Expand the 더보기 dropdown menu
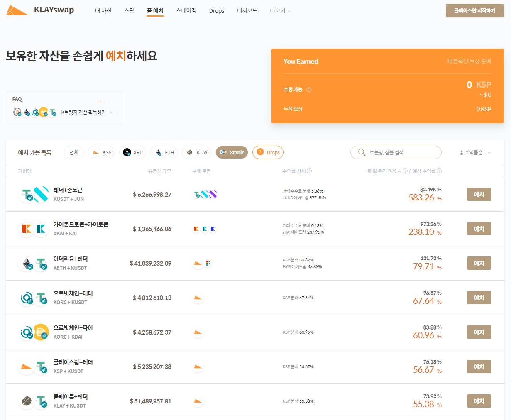 tap(280, 11)
